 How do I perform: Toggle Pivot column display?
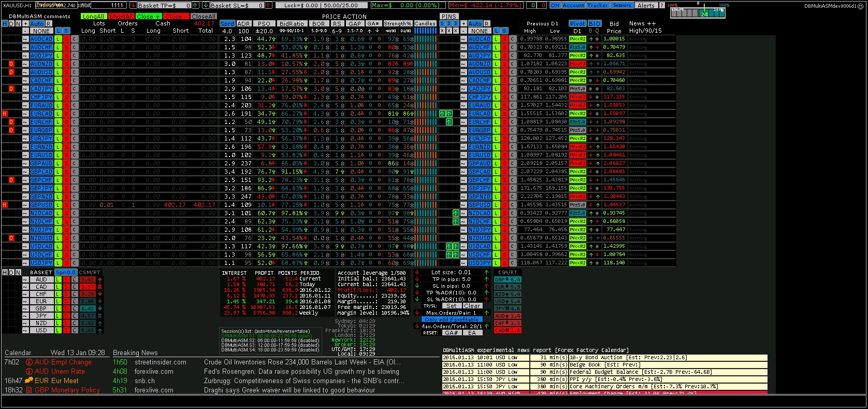[577, 24]
